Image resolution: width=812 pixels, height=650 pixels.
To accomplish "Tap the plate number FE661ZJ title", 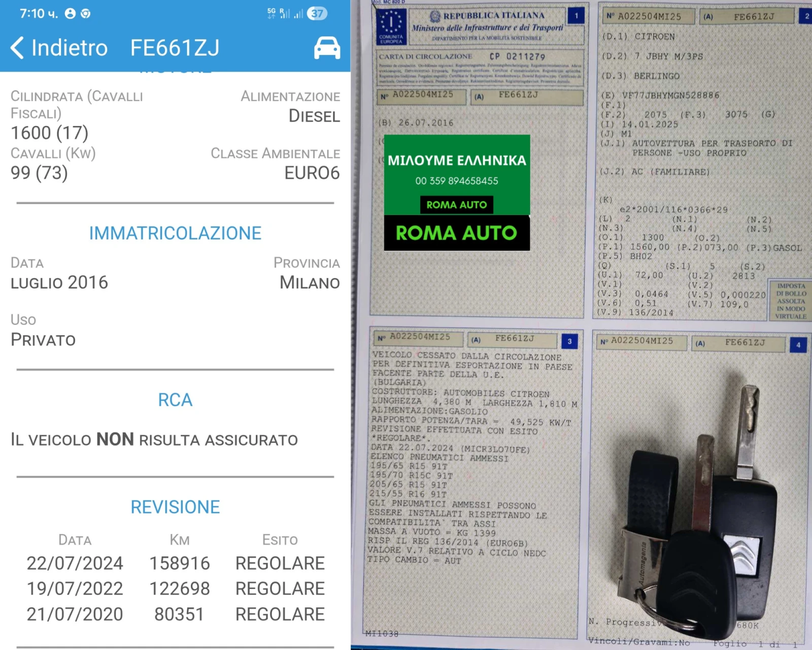I will pyautogui.click(x=175, y=48).
